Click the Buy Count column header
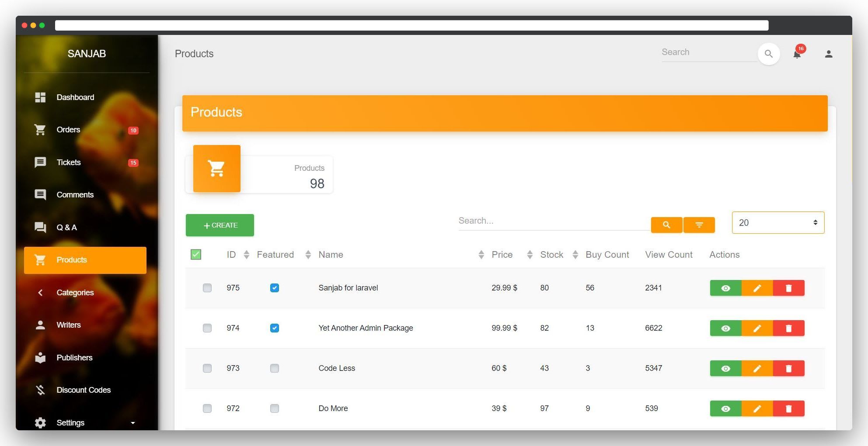The height and width of the screenshot is (446, 868). click(x=607, y=255)
